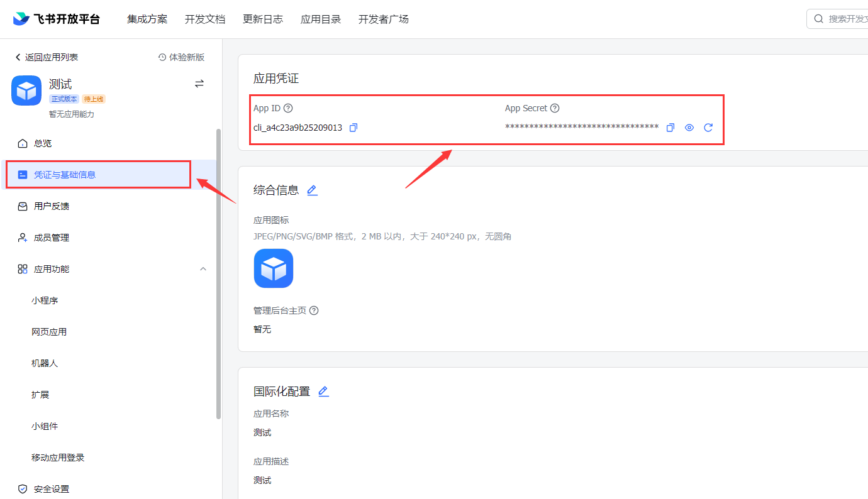Select 成员管理 in the sidebar

tap(52, 238)
